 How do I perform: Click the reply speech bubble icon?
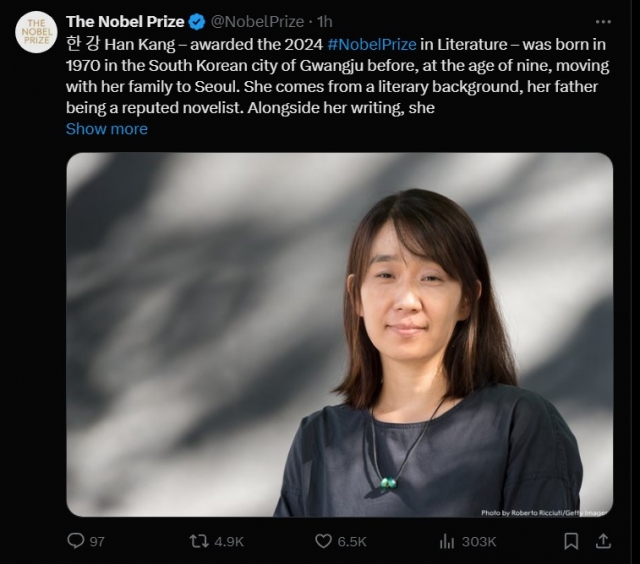pos(75,541)
